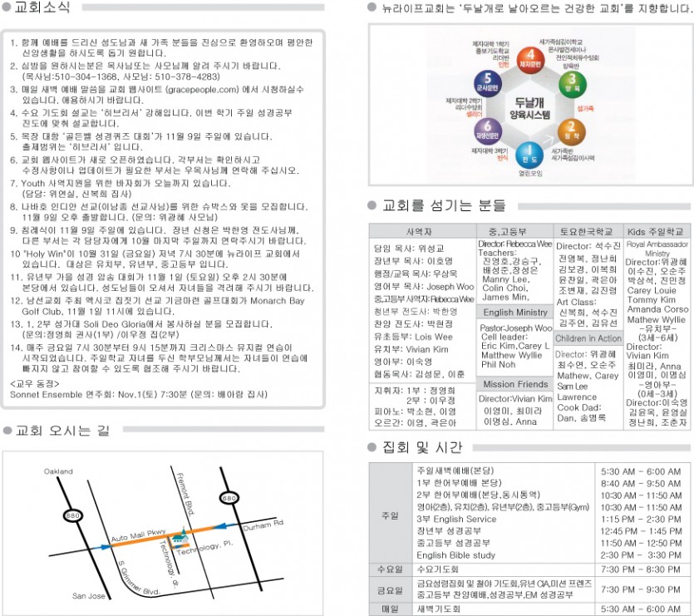
Task: Click the 교회 오시는 길 section title
Action: 62,430
